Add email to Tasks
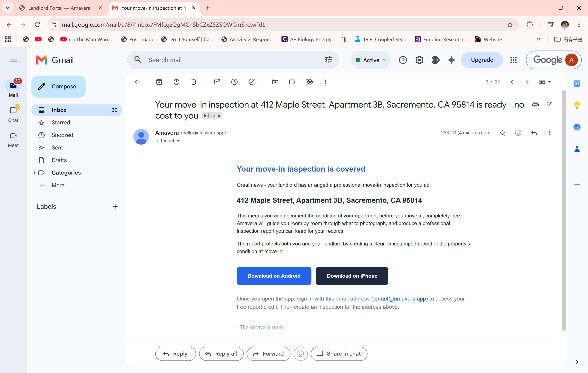Image resolution: width=588 pixels, height=373 pixels. [252, 82]
